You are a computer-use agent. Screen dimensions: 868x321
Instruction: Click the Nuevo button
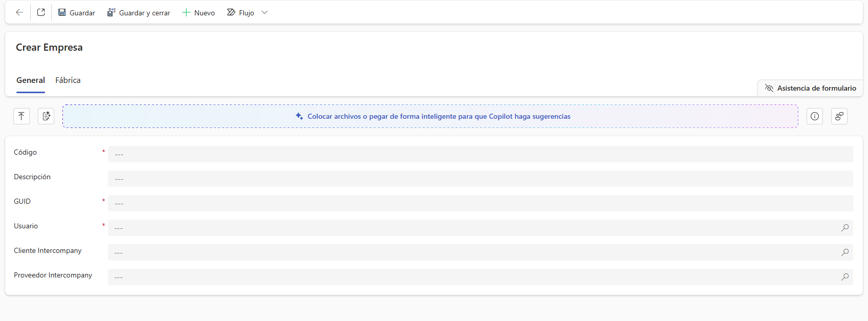coord(199,12)
